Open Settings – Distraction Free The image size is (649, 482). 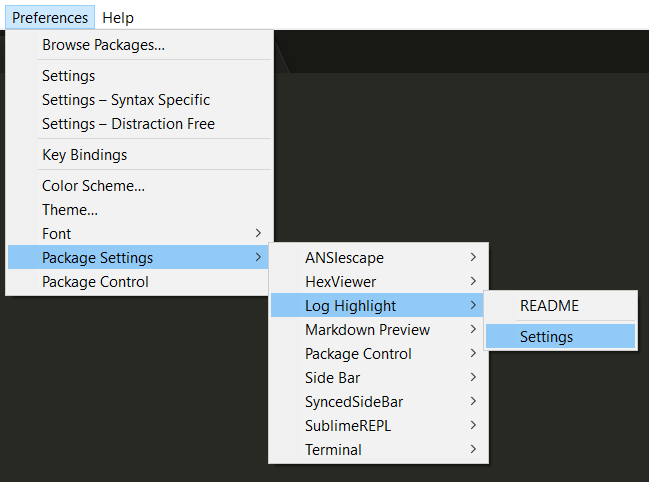pos(139,124)
